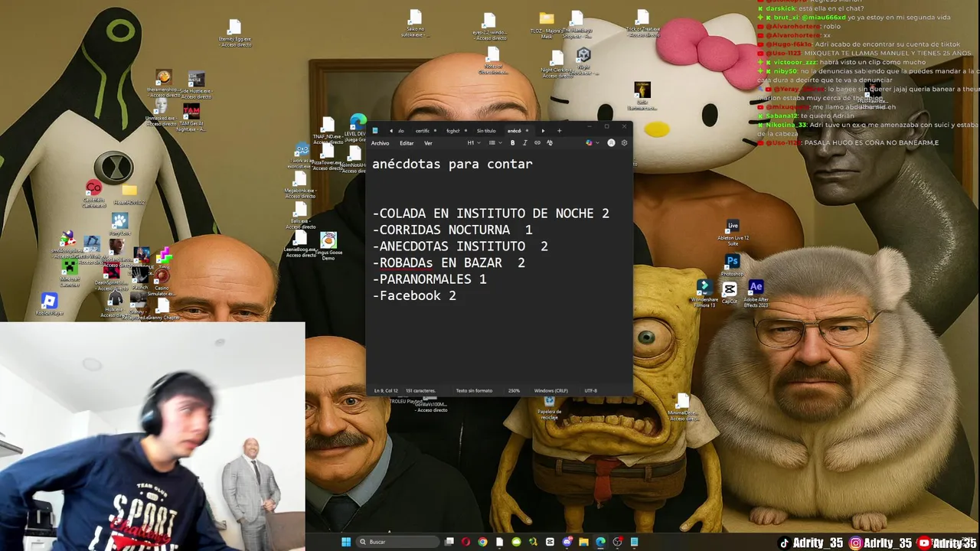980x551 pixels.
Task: Click "Texto sin formato" in status bar
Action: pyautogui.click(x=474, y=390)
